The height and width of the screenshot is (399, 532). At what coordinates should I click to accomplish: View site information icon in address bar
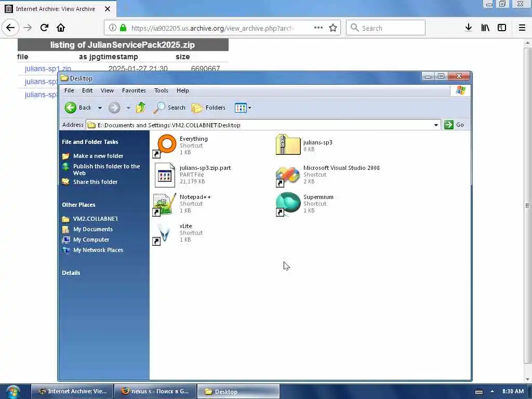[x=113, y=28]
